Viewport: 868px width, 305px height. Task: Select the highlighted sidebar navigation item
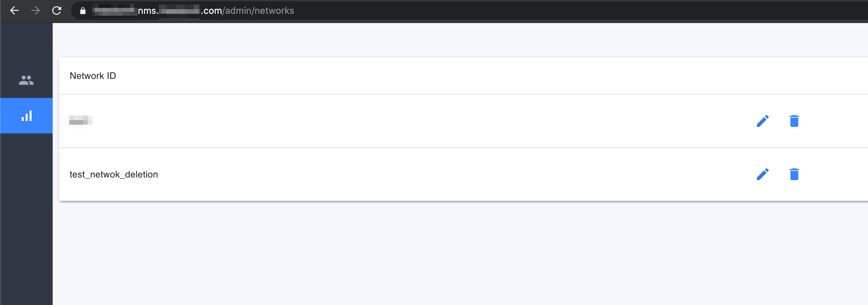pos(26,115)
